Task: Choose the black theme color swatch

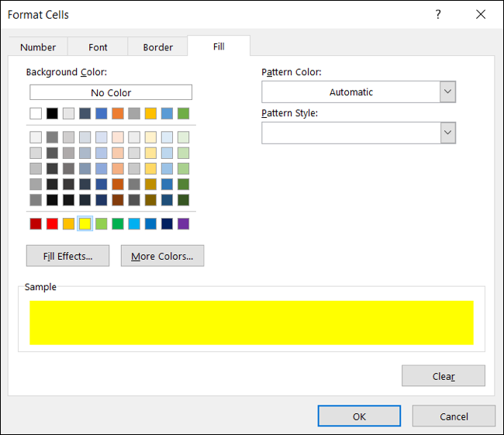Action: 52,114
